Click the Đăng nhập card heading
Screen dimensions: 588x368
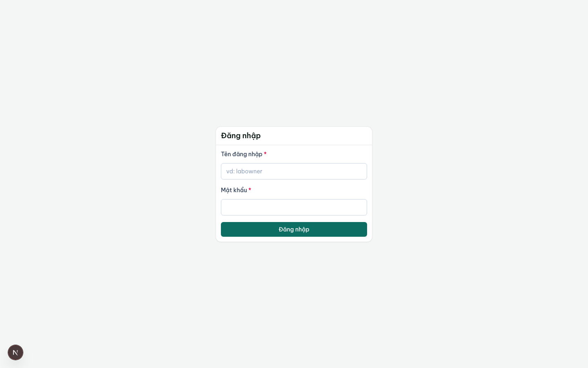coord(241,136)
